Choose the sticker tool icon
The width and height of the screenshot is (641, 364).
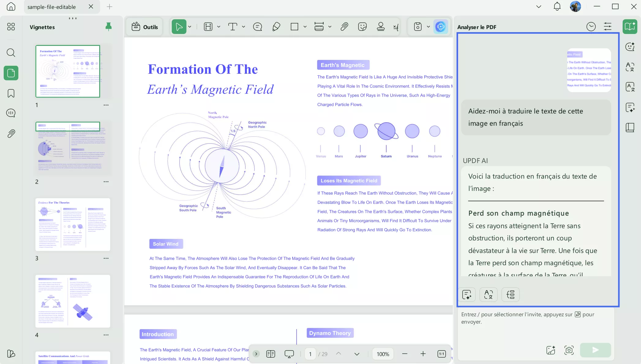click(x=362, y=27)
